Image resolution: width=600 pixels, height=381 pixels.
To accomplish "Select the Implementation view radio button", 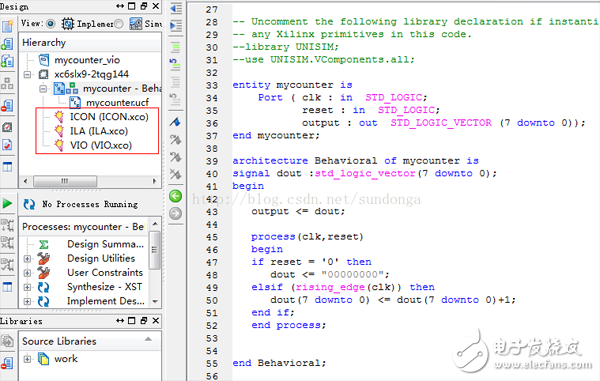I will (x=51, y=24).
